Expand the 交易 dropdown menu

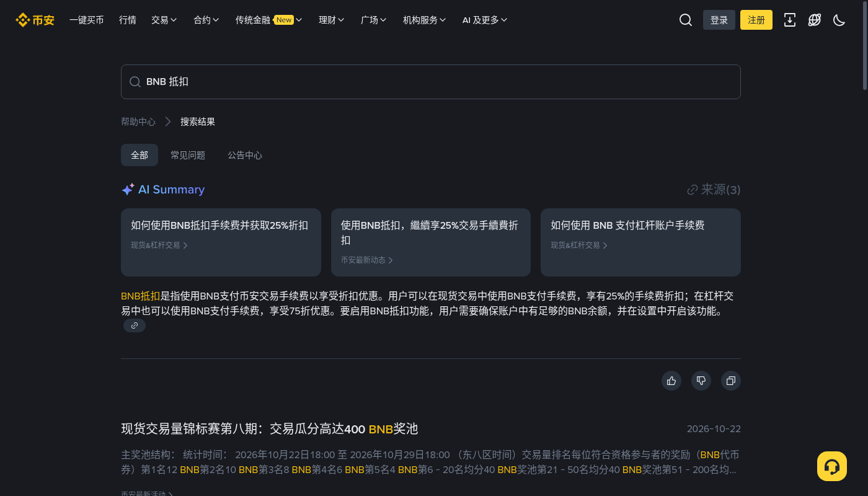(x=164, y=20)
